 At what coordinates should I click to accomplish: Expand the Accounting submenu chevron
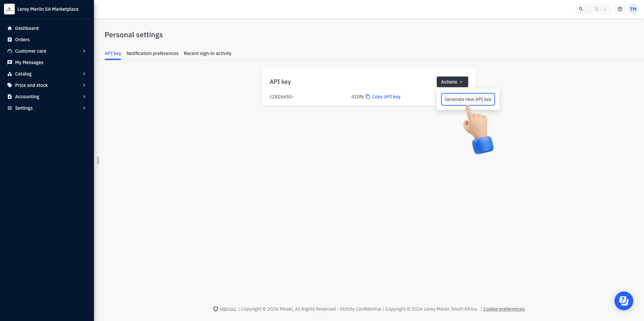tap(84, 97)
